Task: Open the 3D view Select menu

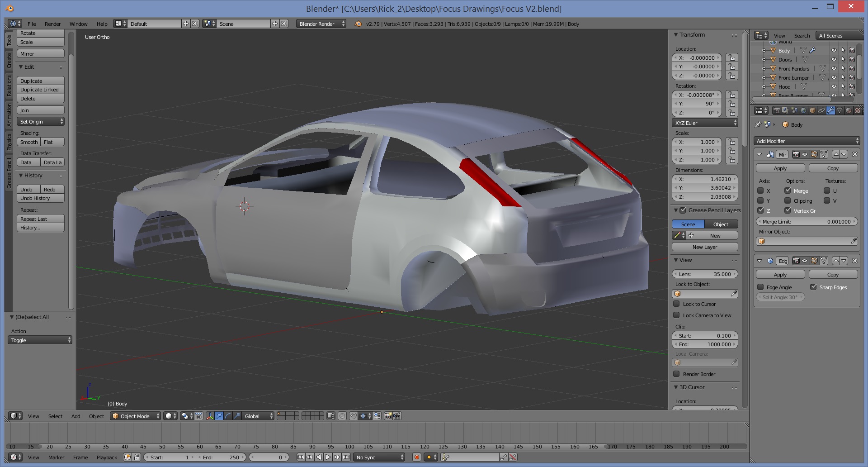Action: [x=55, y=416]
